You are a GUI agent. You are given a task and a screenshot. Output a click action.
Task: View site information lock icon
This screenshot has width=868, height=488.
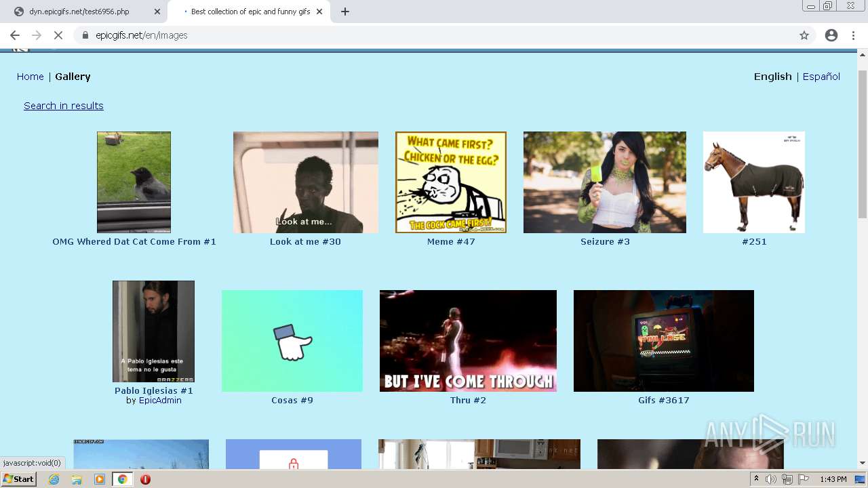[x=85, y=35]
